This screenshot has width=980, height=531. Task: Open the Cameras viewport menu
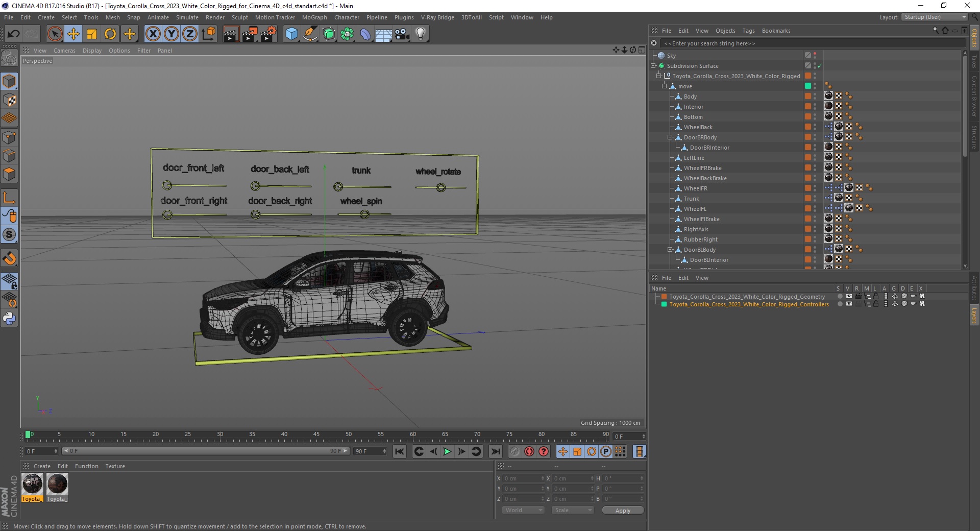[64, 51]
